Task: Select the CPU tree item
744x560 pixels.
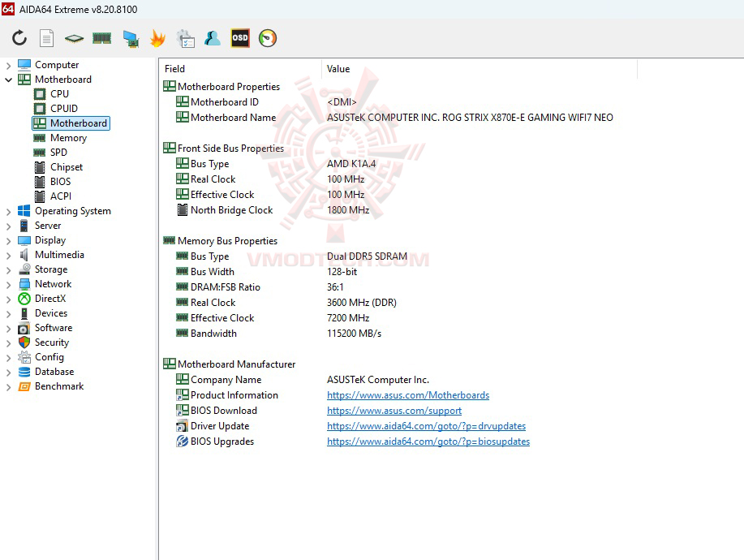Action: coord(60,94)
